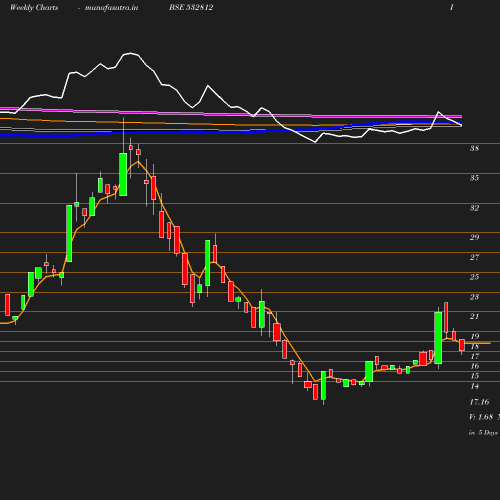
Task: Click the volume readout 'V: 1.68'
Action: pyautogui.click(x=481, y=417)
